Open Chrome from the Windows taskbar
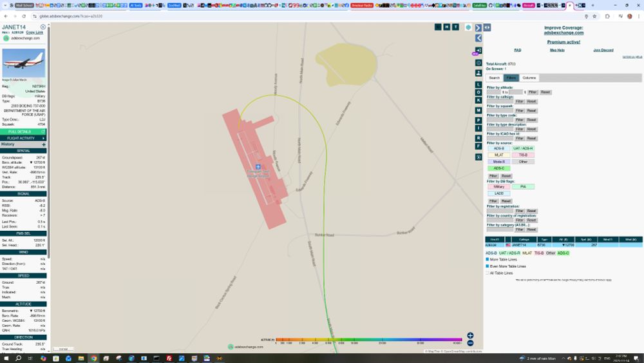Viewport: 644px width, 363px height. (93, 358)
